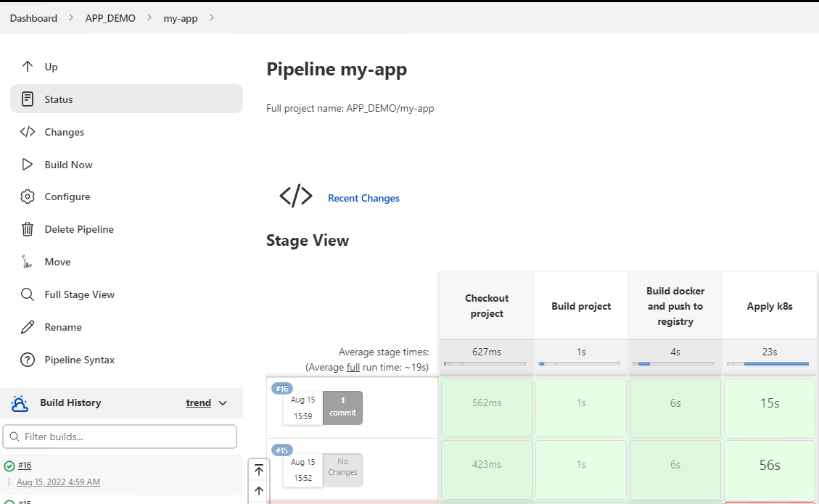Viewport: 819px width, 504px height.
Task: Click the 56s Apply k8s stage cell
Action: 769,465
